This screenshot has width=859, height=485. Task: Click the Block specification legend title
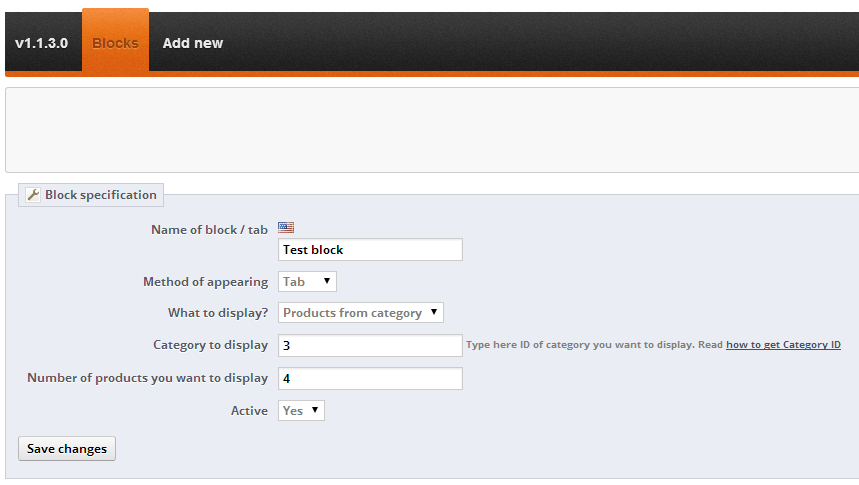click(100, 195)
